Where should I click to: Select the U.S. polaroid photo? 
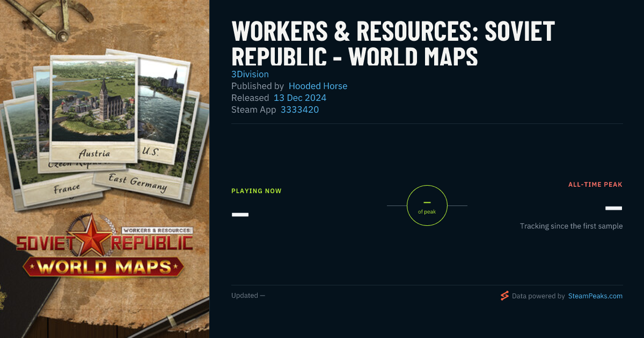(x=164, y=107)
